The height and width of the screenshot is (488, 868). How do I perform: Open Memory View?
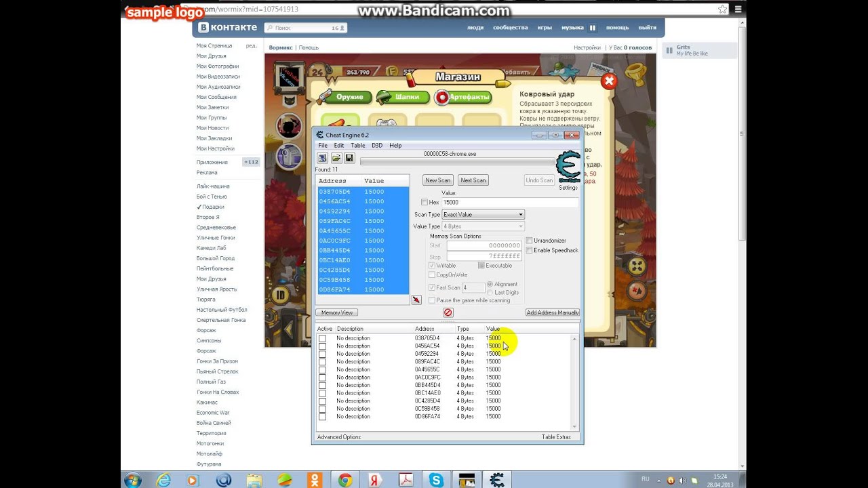336,312
